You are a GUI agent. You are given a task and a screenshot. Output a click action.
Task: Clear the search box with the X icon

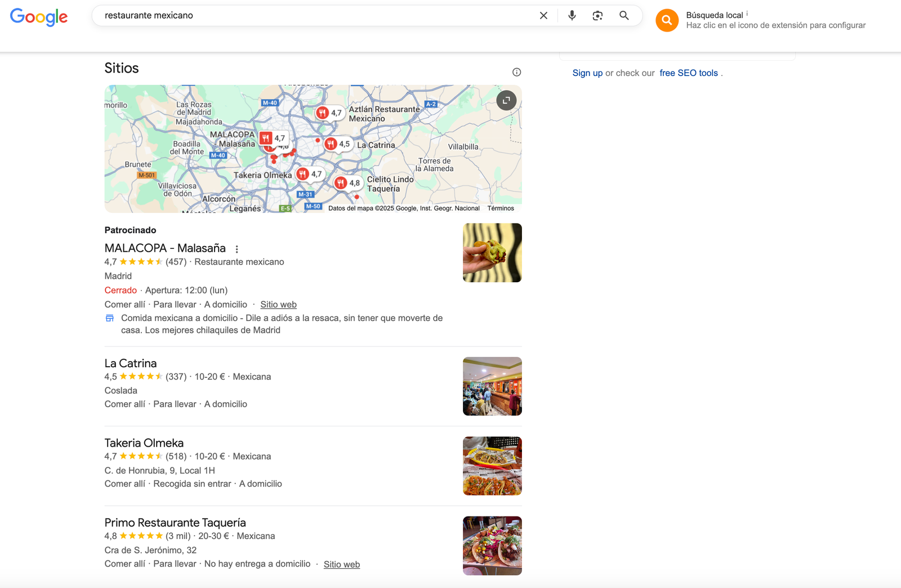point(543,15)
